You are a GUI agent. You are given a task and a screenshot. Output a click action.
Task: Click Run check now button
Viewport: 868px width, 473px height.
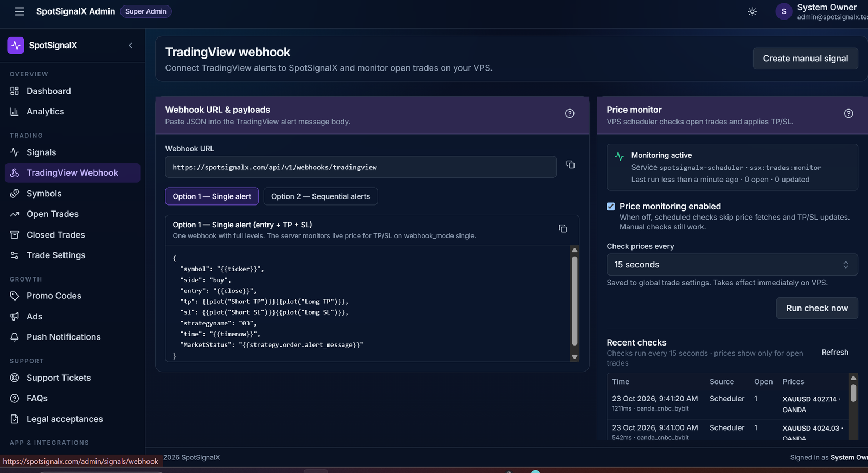point(816,308)
